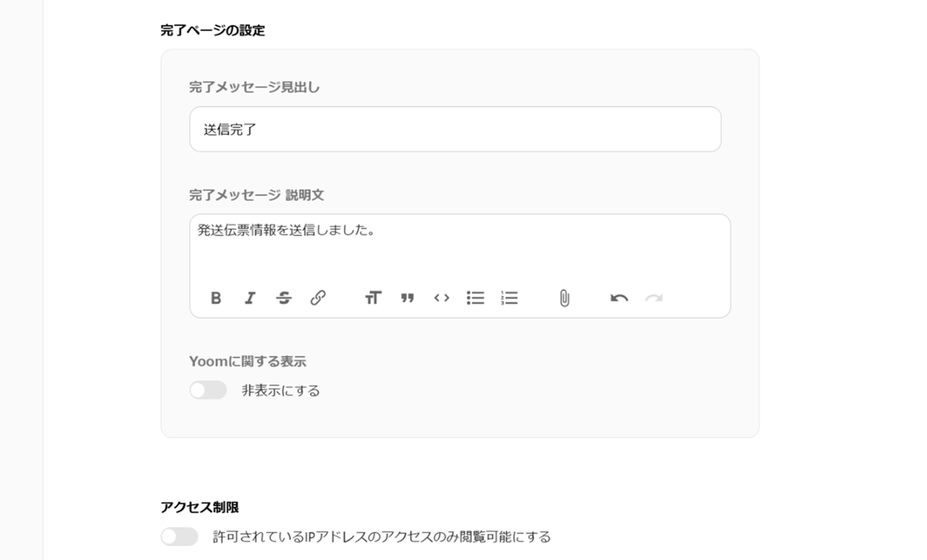Insert a block quote
The height and width of the screenshot is (560, 927).
point(407,298)
